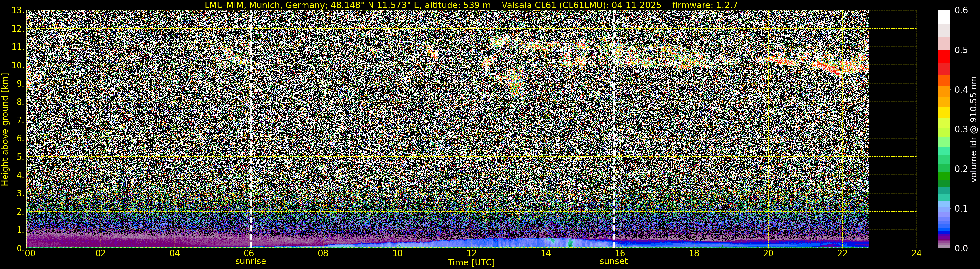The height and width of the screenshot is (269, 980).
Task: Click the time axis tick label '02'
Action: tap(101, 254)
